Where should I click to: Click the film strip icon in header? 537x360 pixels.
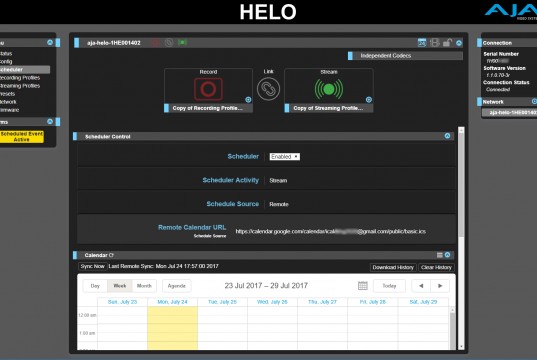pyautogui.click(x=435, y=43)
